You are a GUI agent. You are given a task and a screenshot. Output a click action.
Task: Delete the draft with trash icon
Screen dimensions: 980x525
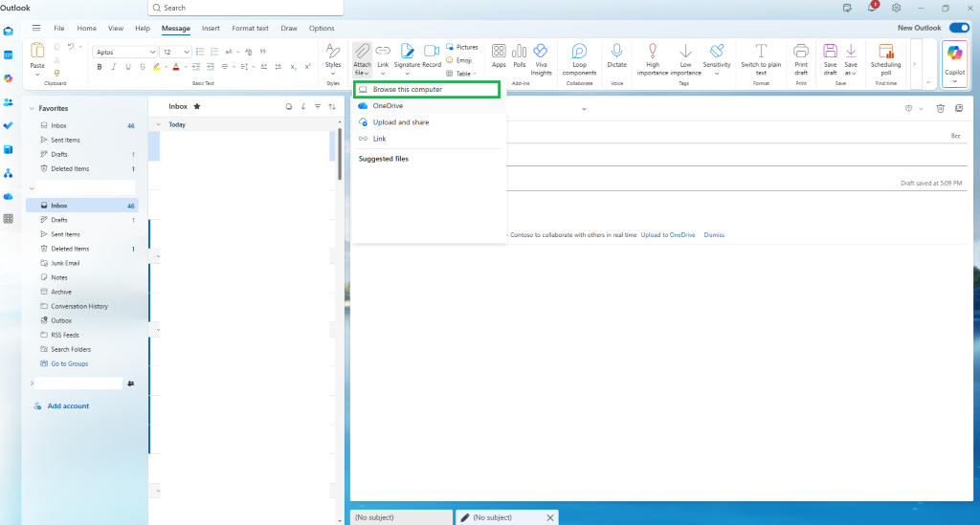pyautogui.click(x=940, y=109)
